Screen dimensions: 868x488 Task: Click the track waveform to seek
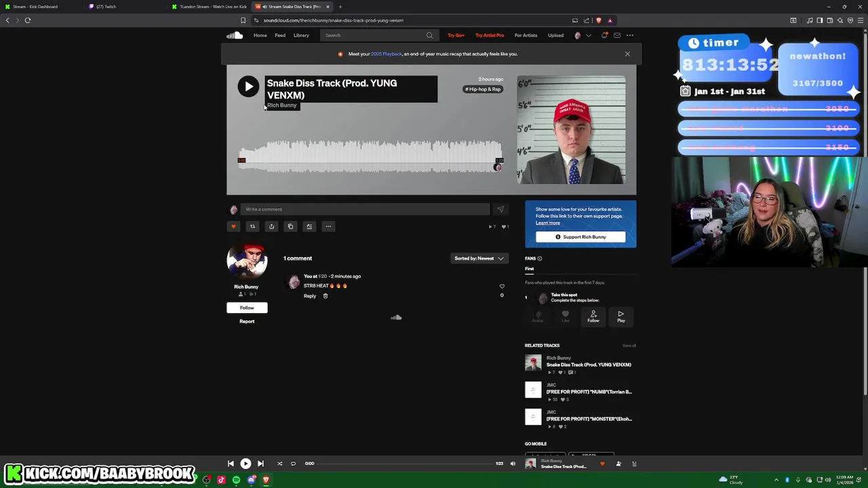coord(370,156)
